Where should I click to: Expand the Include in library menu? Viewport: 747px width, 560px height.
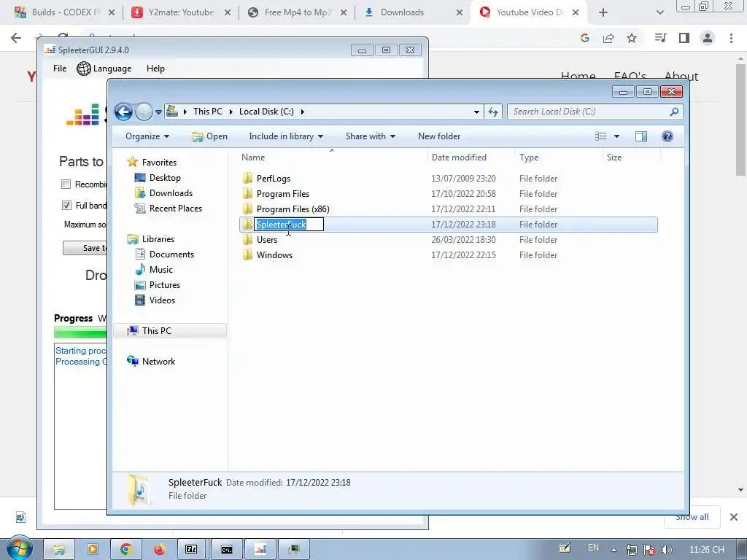click(286, 136)
